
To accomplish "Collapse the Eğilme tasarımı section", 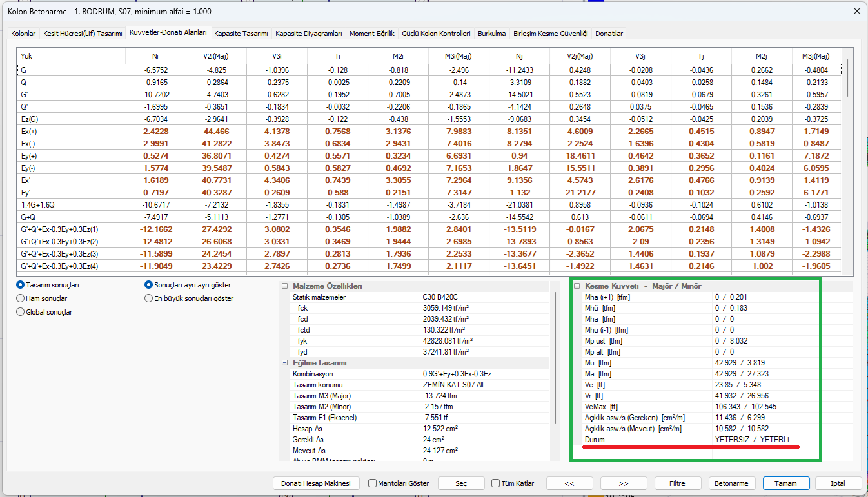I will (x=285, y=363).
